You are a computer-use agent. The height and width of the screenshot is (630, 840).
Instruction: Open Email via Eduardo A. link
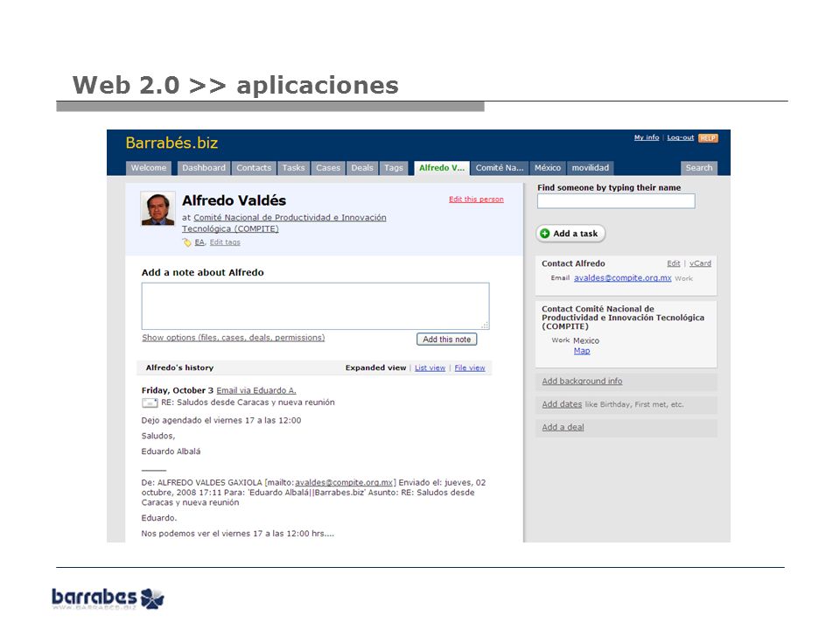point(256,390)
